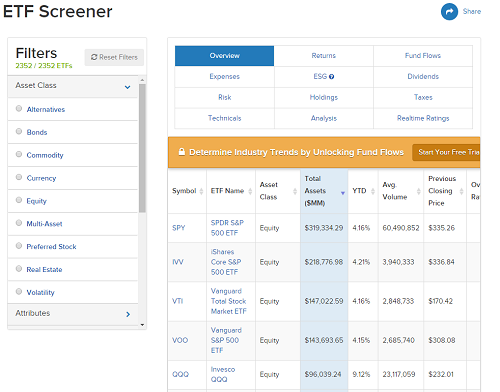Click IVV total assets $218,776.98

coord(324,262)
